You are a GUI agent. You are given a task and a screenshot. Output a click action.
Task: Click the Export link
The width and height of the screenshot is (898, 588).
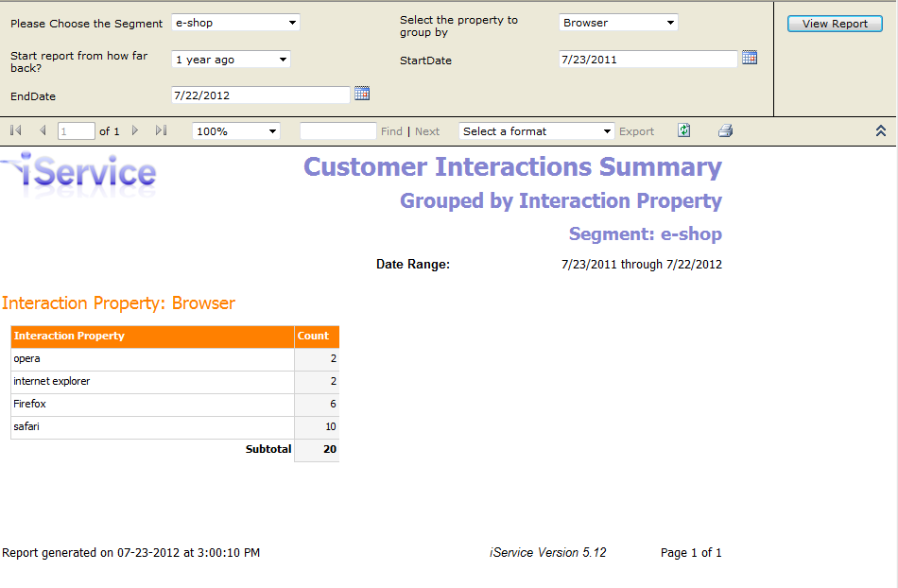point(636,131)
